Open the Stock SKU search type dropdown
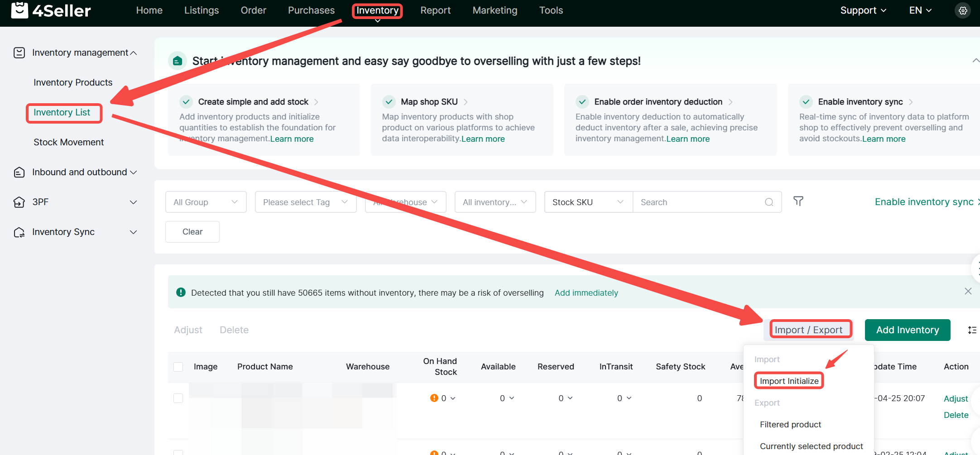This screenshot has width=980, height=455. [x=588, y=202]
